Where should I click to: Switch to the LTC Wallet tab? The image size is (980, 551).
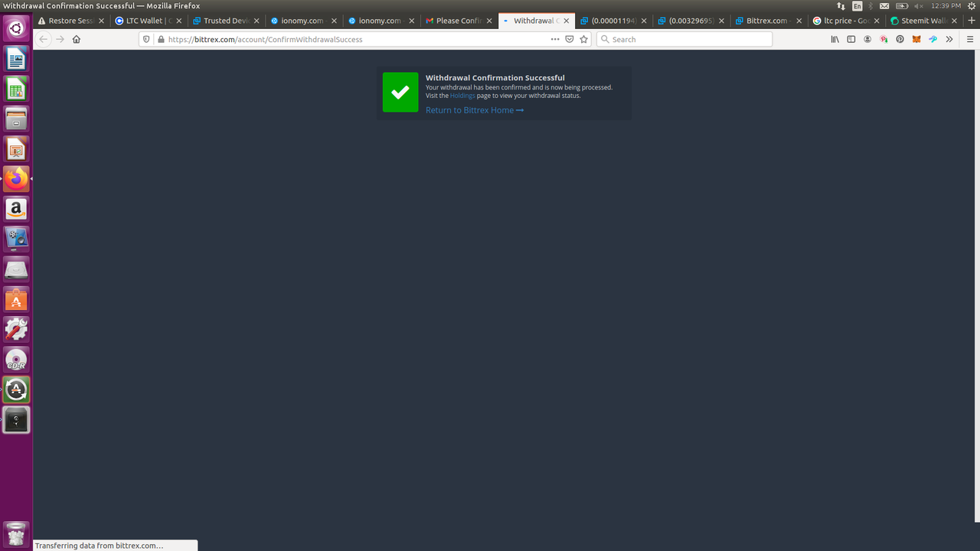coord(148,21)
